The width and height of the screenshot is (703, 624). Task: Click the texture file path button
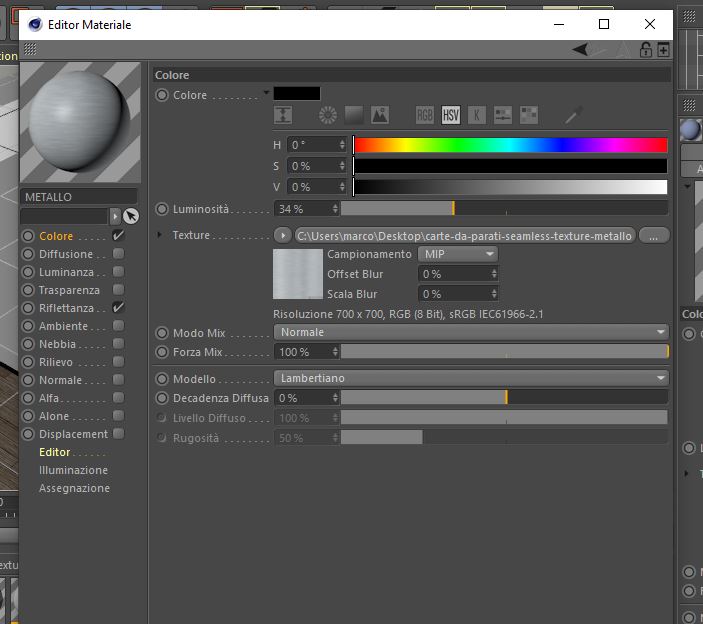(465, 236)
